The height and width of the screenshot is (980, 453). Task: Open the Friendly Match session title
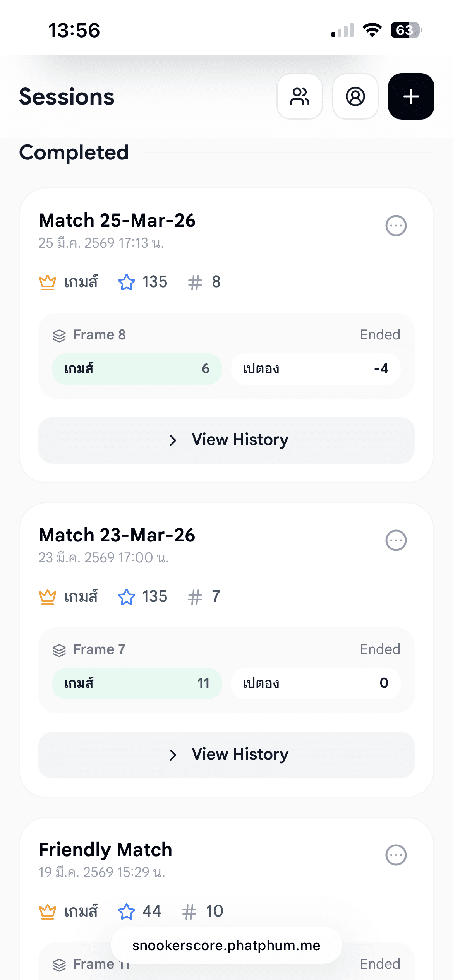105,850
